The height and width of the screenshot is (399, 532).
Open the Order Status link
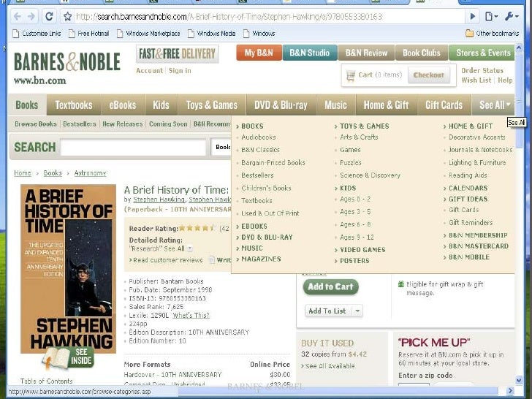tap(482, 71)
